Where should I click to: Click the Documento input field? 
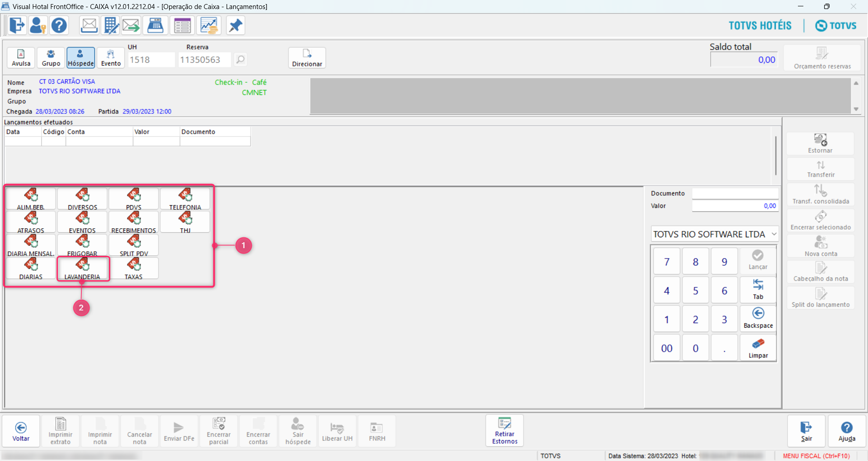coord(736,193)
